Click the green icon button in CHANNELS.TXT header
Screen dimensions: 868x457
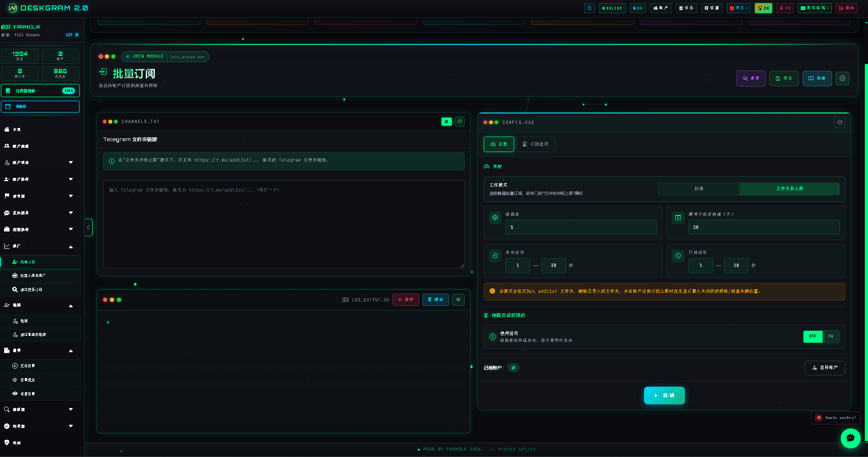tap(446, 122)
